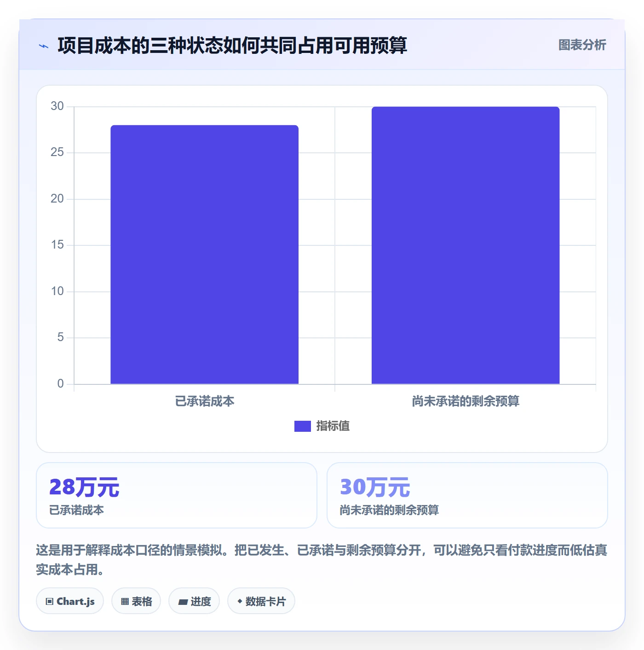Toggle the 指标值 legend color swatch
The image size is (644, 650).
(303, 426)
